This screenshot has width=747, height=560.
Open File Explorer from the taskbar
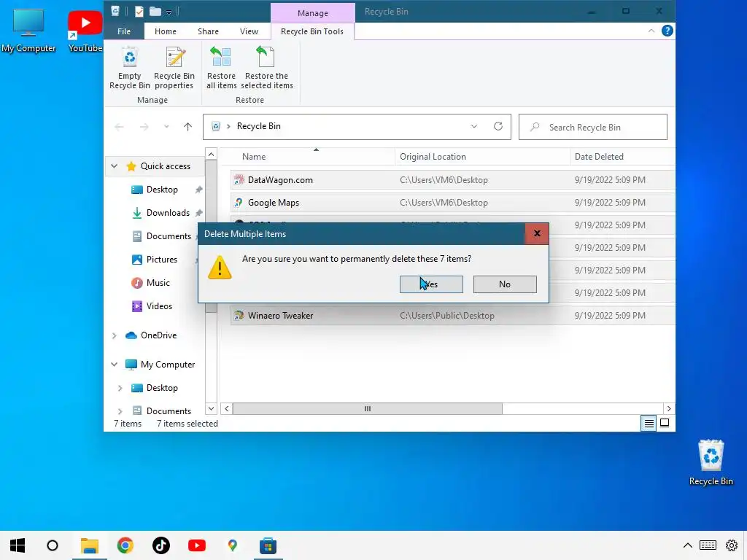coord(90,545)
